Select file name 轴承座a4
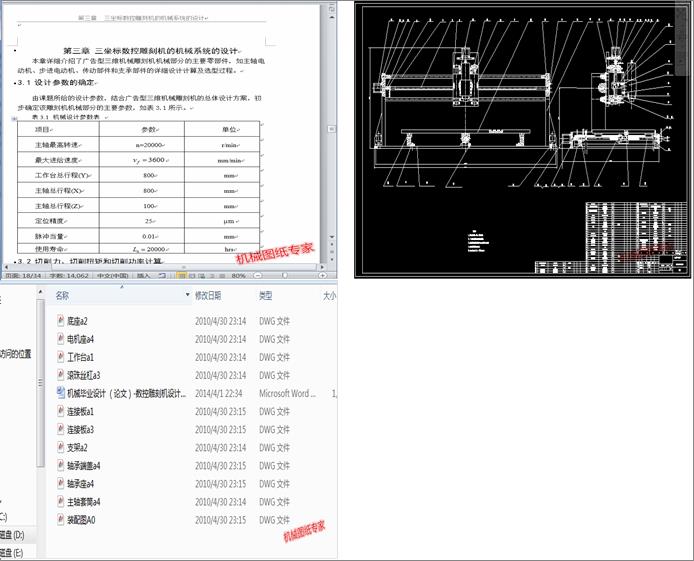Viewport: 694px width, 561px height. click(x=81, y=484)
